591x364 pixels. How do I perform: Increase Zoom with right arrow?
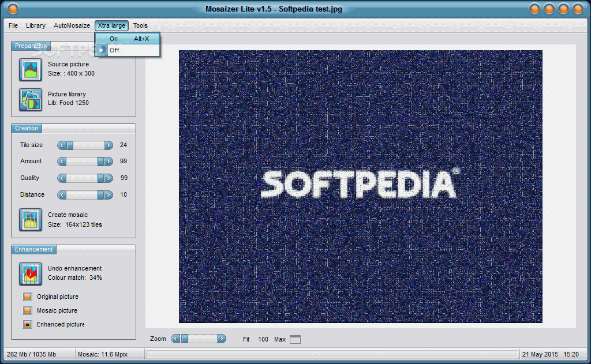click(222, 339)
